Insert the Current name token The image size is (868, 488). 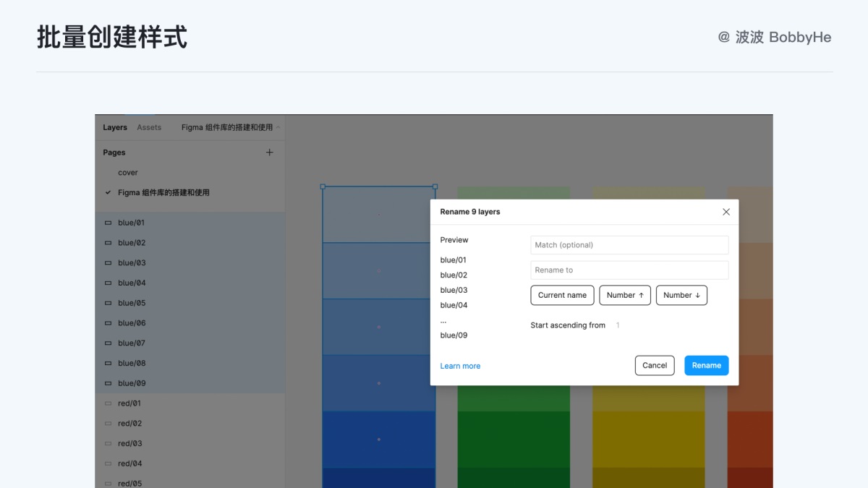pos(562,295)
